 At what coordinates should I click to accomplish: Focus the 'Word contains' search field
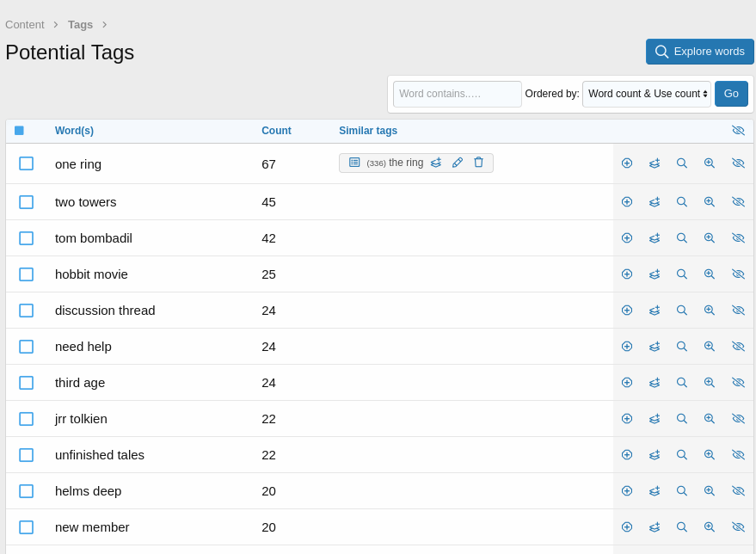[458, 94]
